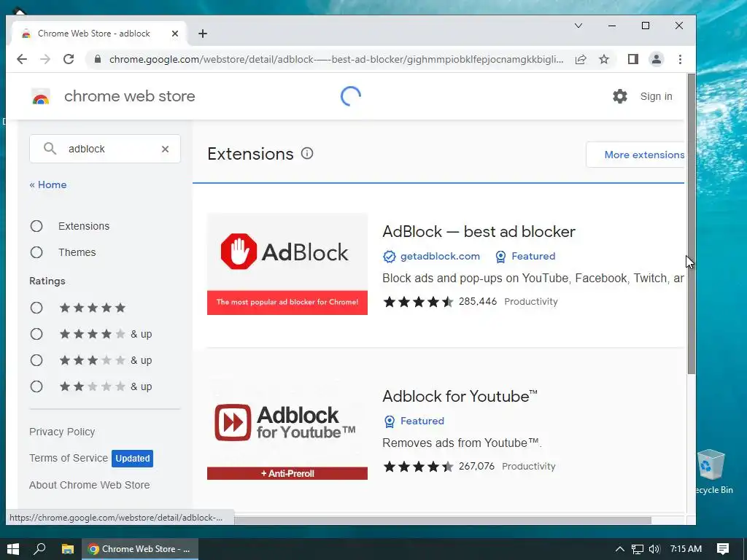Click the More extensions button
This screenshot has height=560, width=747.
click(637, 155)
